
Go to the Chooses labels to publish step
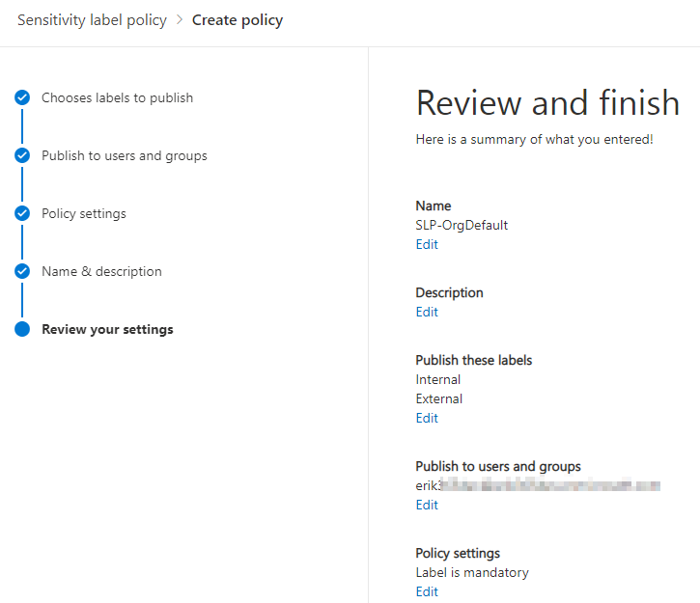(117, 97)
